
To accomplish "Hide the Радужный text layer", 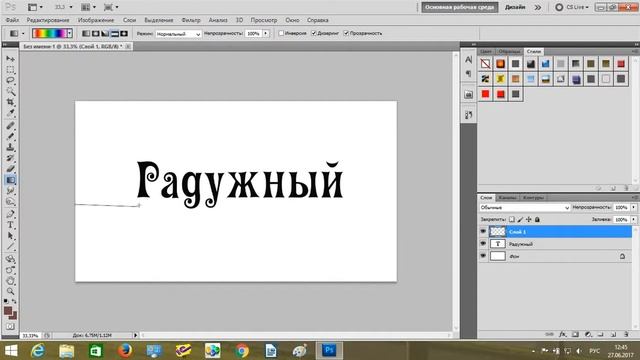I will pyautogui.click(x=483, y=244).
